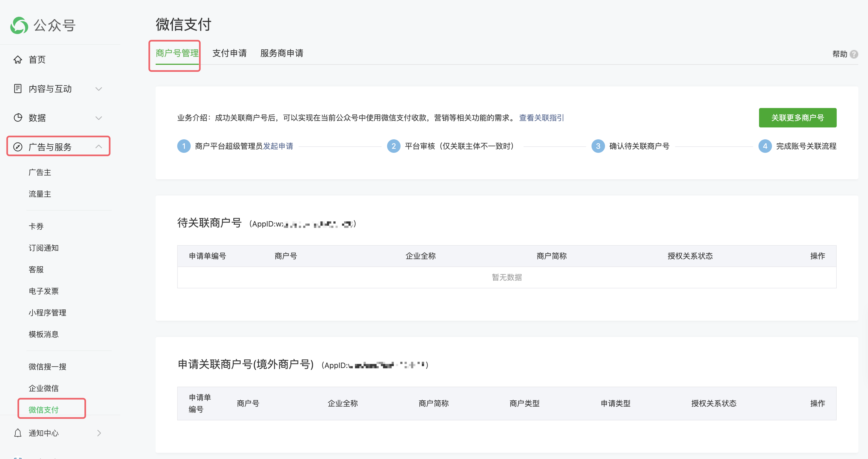Image resolution: width=868 pixels, height=459 pixels.
Task: Click the 申请关联商户号(境外商户号) heading
Action: coord(246,364)
